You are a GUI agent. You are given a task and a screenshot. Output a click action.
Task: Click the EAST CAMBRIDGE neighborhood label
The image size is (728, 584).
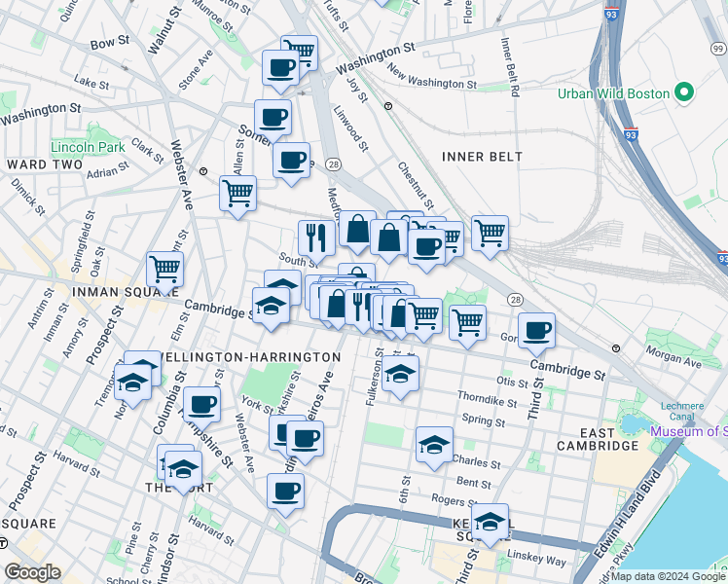coord(598,440)
